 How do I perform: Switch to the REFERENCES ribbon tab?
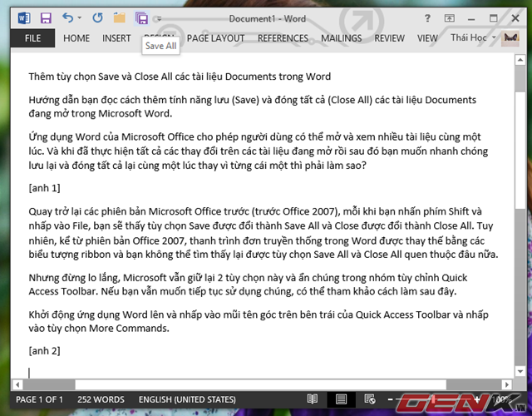pos(283,38)
